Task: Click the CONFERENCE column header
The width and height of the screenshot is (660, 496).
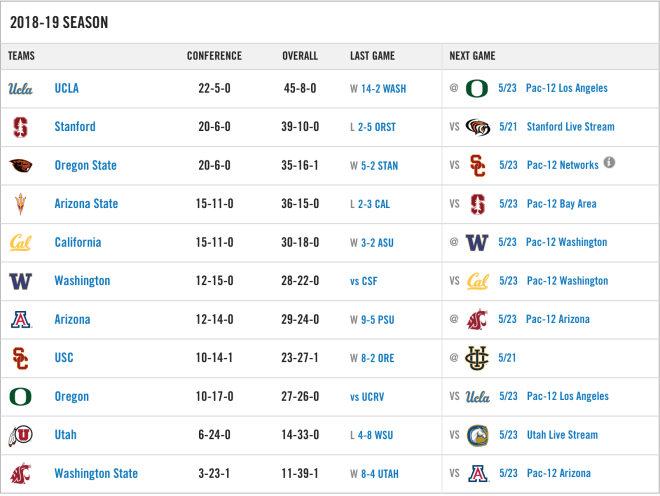Action: (x=214, y=56)
